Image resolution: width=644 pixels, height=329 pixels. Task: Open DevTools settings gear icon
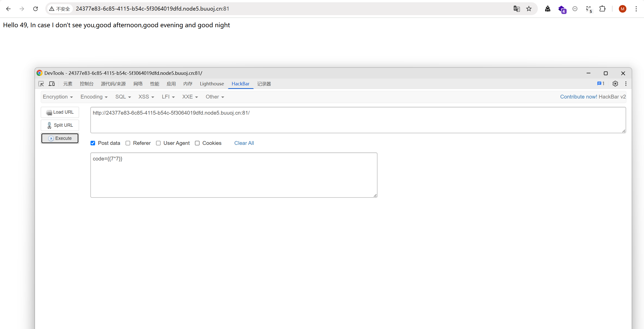point(615,84)
